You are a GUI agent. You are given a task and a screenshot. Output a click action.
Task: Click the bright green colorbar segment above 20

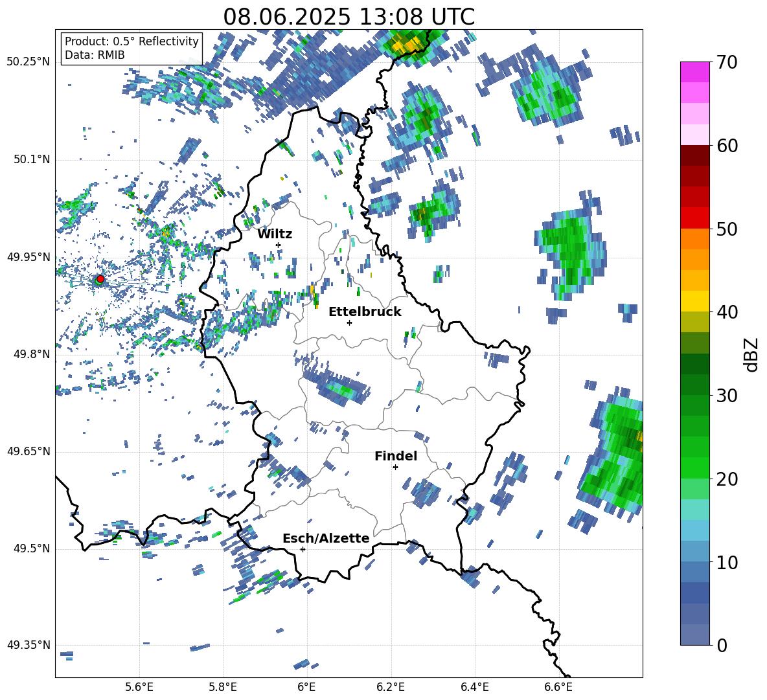click(x=695, y=468)
